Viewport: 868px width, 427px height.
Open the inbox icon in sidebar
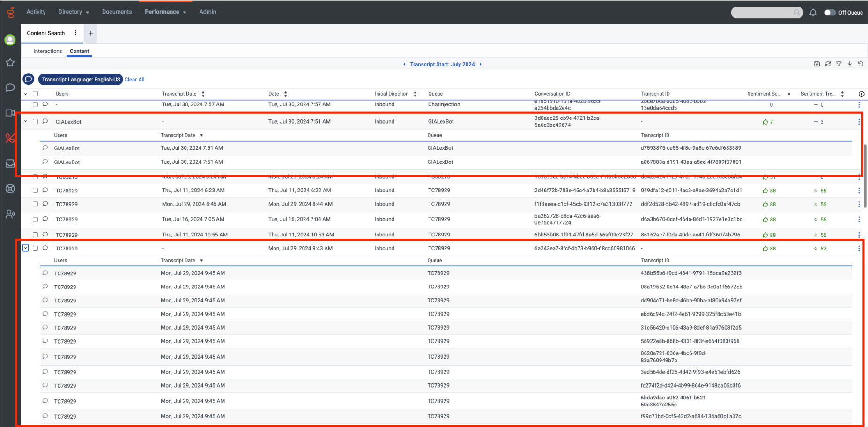10,163
